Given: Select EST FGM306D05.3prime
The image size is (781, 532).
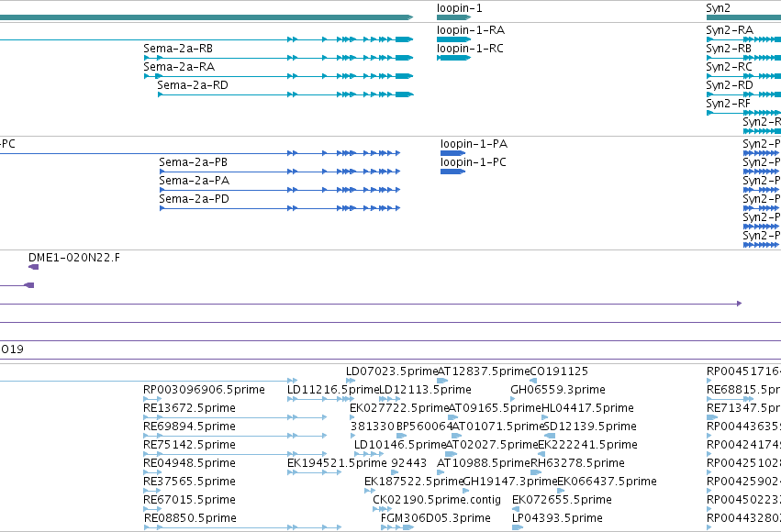Looking at the screenshot, I should [x=436, y=519].
